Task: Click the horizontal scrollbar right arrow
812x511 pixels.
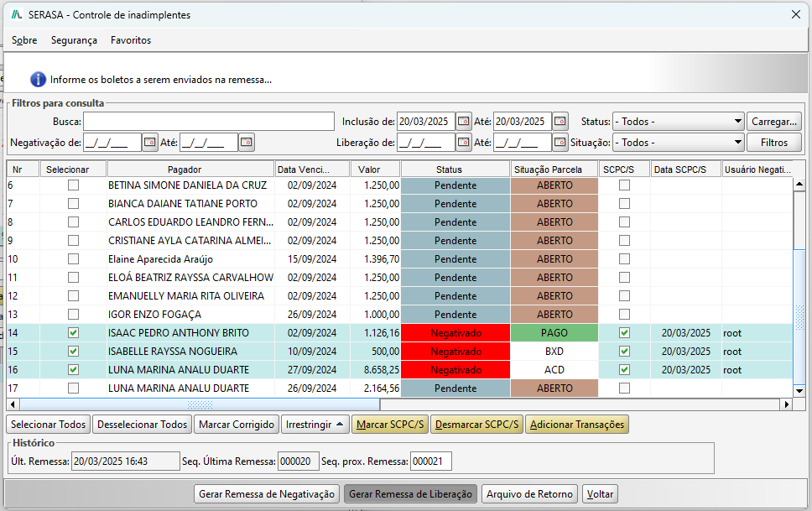Action: coord(787,404)
